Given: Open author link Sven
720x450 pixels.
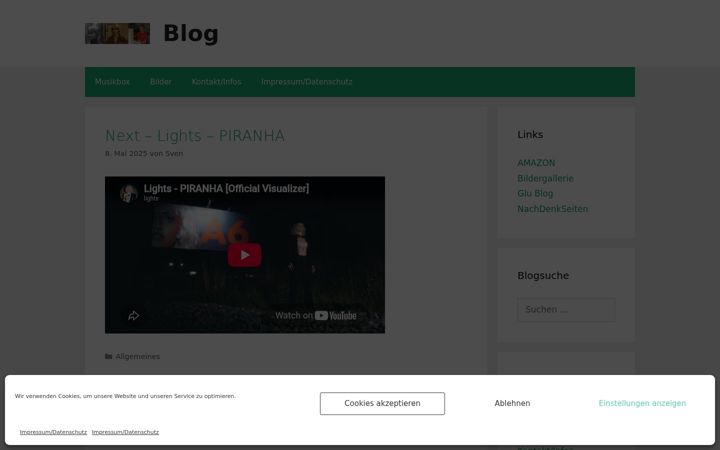Looking at the screenshot, I should [174, 154].
